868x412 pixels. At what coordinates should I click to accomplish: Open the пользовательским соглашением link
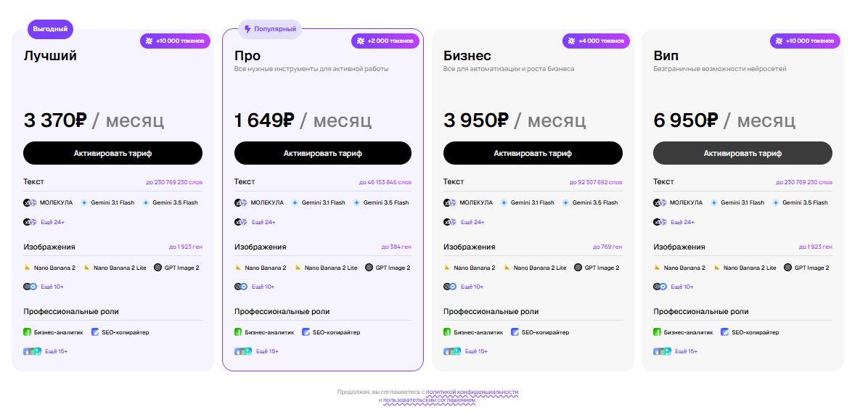point(430,399)
